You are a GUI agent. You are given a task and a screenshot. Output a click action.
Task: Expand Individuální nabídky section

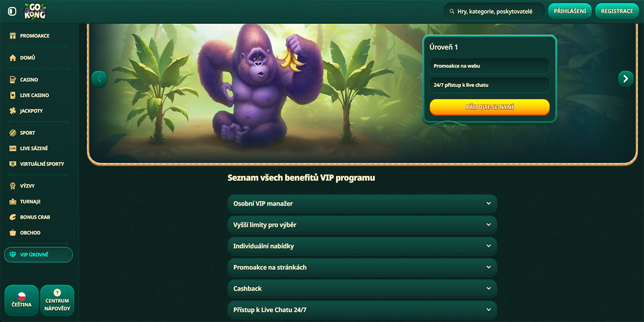(362, 246)
